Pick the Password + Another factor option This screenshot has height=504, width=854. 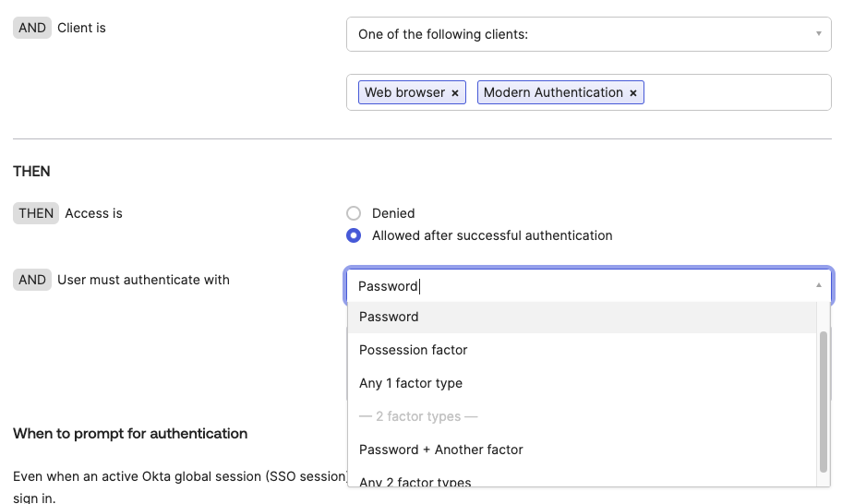click(440, 450)
